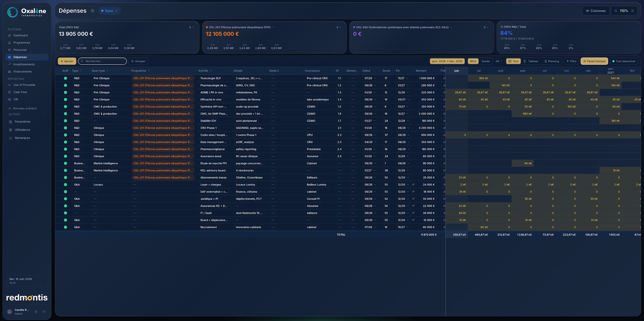Toggle active status of Pharmacovigilance row
The height and width of the screenshot is (321, 644).
[65, 149]
